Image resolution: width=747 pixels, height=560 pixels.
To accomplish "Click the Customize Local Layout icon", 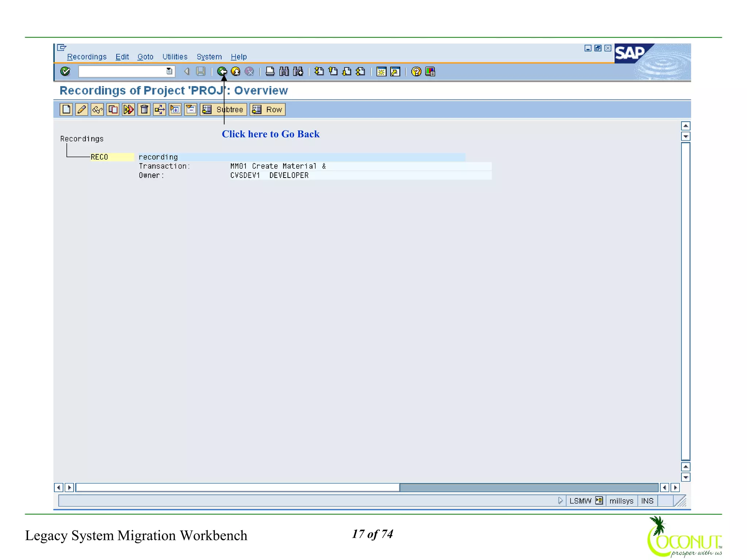I will [430, 72].
